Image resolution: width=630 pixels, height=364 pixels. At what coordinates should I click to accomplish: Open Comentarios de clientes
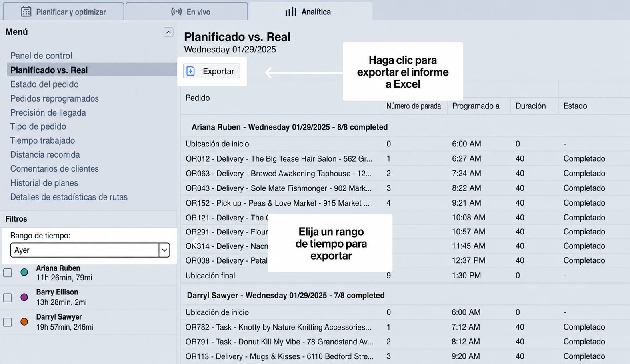click(54, 168)
